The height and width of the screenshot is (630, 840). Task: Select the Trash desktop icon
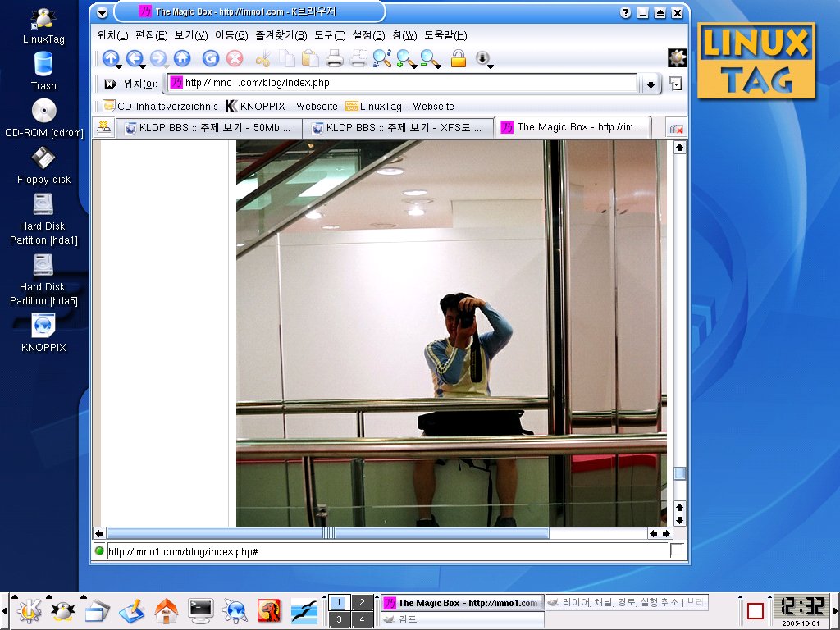click(x=43, y=71)
